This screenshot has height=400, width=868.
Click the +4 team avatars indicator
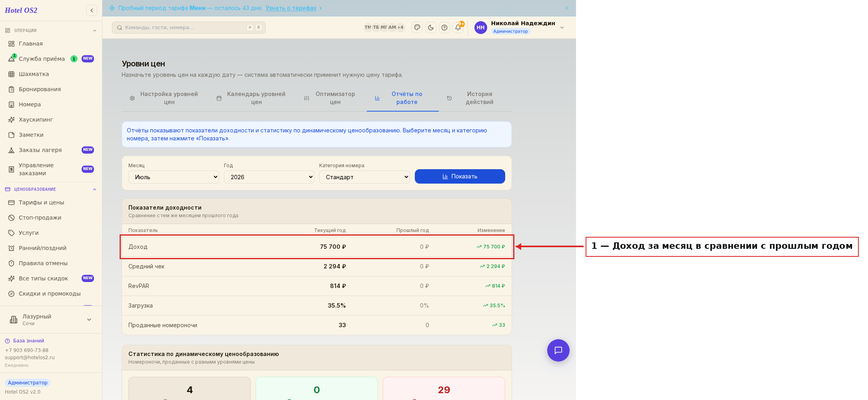(400, 28)
